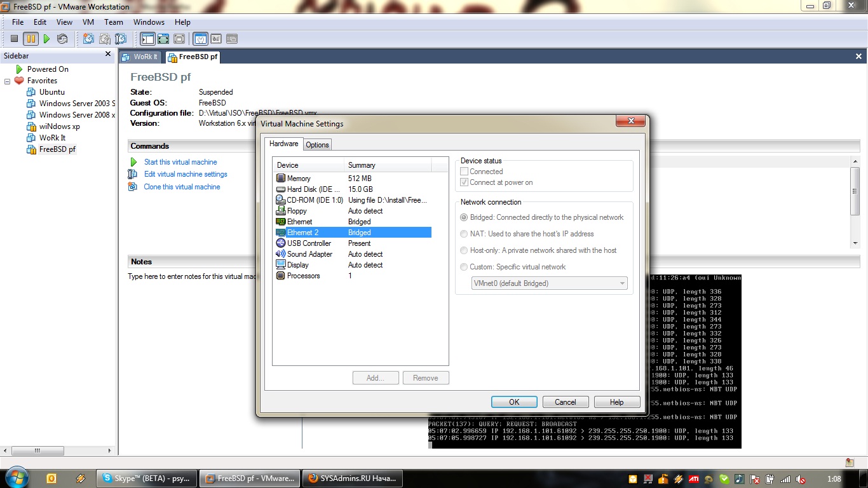Switch to the WoRk It VM tab
The height and width of the screenshot is (488, 868).
140,57
